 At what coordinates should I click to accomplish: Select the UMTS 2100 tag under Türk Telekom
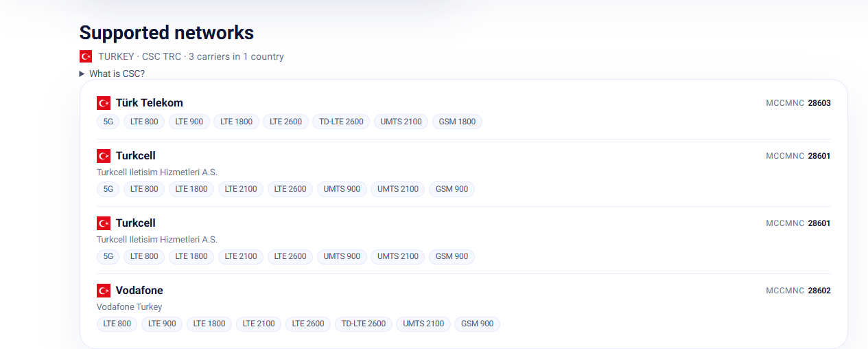pos(401,122)
